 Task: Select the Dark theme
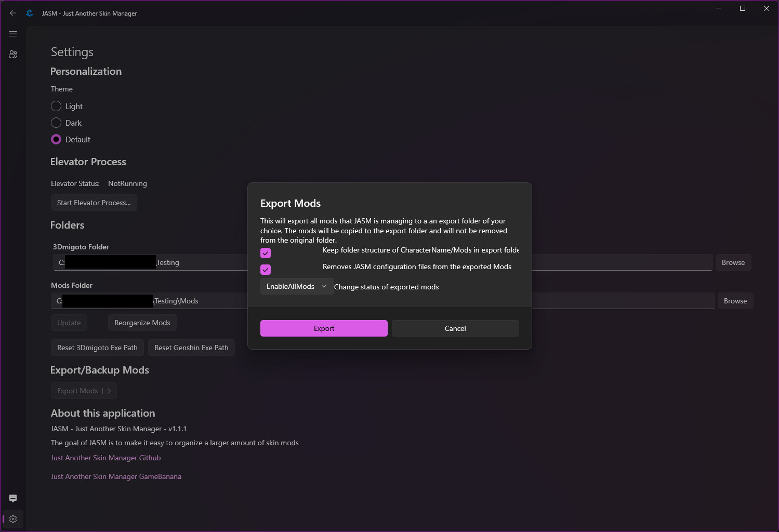click(56, 123)
